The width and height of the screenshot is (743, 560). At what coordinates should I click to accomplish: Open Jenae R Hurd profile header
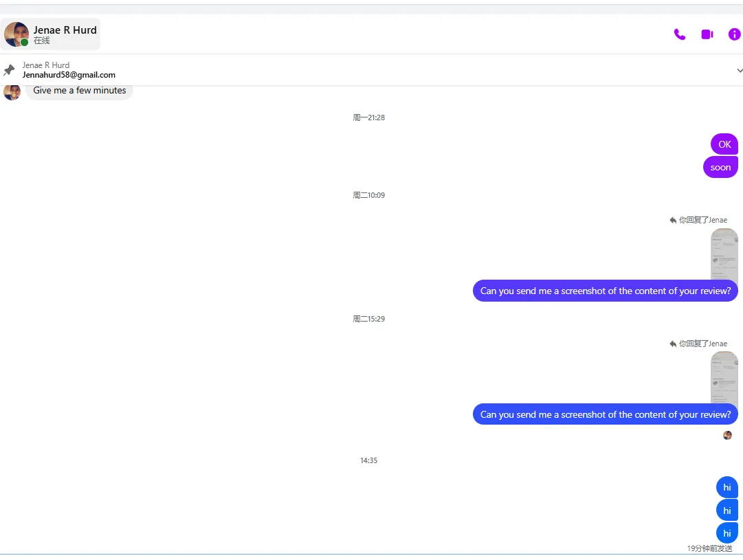point(65,34)
